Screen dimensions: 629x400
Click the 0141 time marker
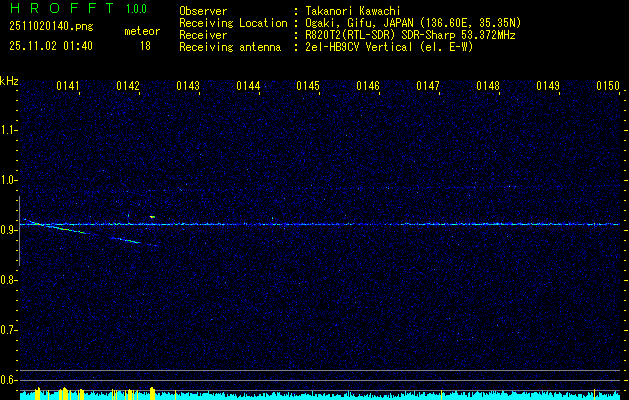click(x=68, y=87)
